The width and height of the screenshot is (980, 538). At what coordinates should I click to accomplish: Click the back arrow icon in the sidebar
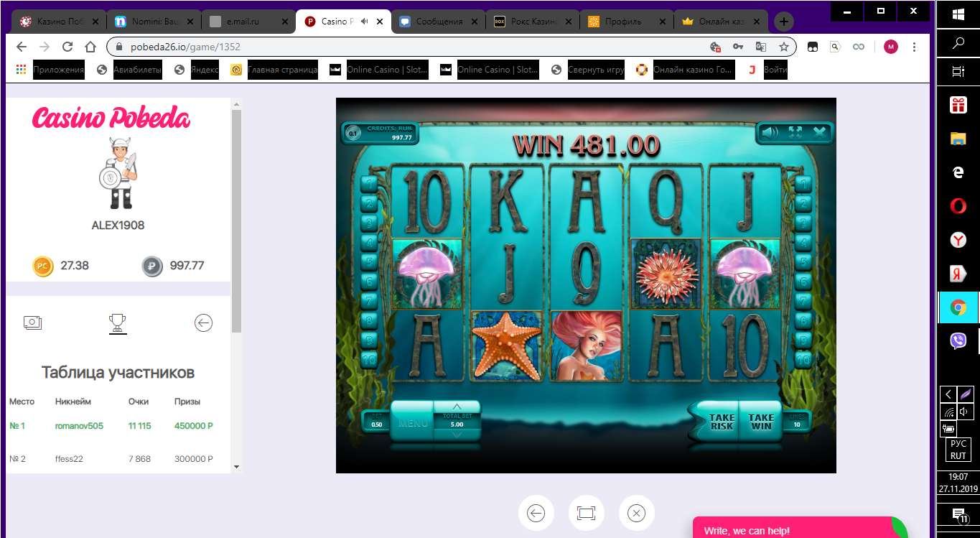coord(203,323)
